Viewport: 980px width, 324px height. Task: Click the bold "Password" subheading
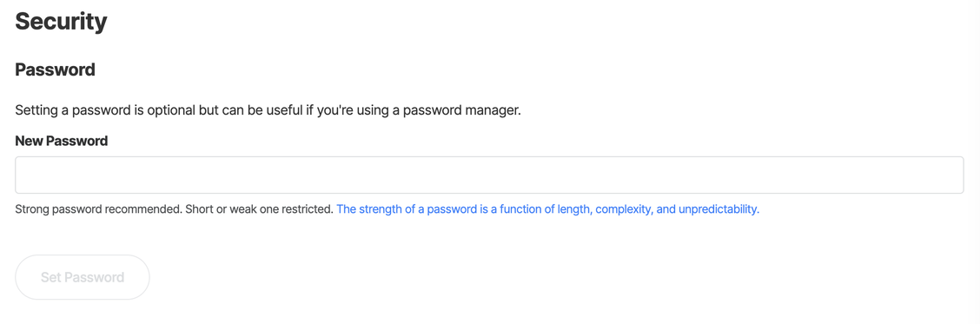(55, 69)
